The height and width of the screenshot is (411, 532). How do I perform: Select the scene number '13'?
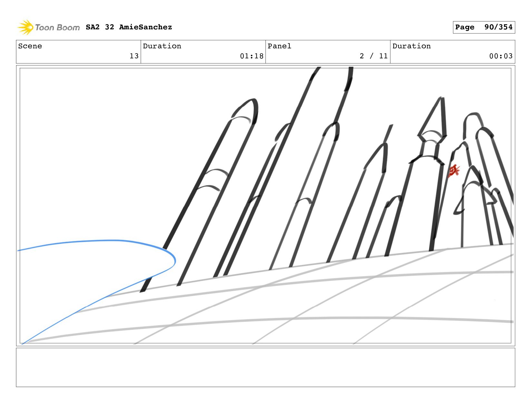pos(134,56)
